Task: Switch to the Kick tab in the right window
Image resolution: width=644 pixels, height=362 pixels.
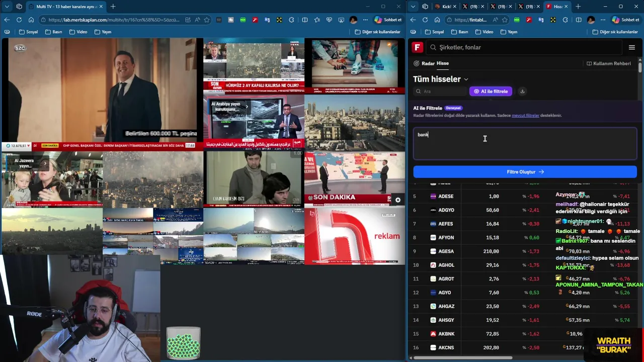Action: [x=445, y=7]
